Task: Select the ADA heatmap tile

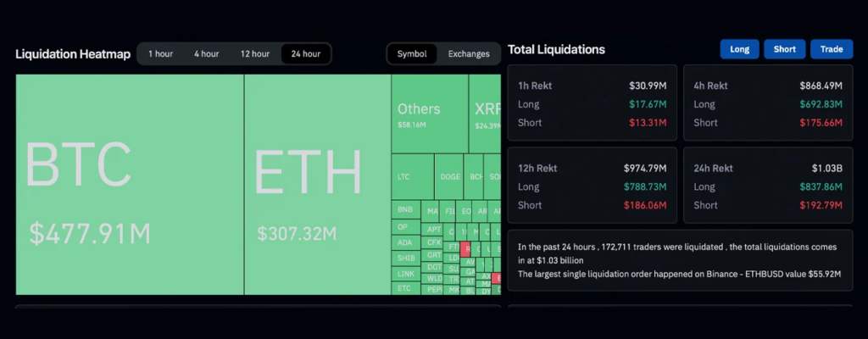Action: click(x=406, y=242)
